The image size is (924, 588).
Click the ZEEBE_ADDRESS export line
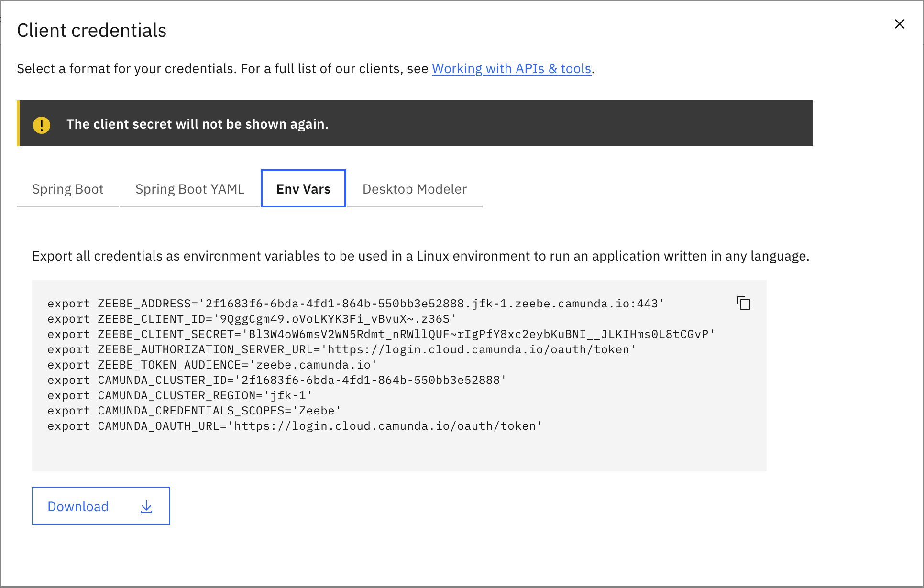click(355, 304)
